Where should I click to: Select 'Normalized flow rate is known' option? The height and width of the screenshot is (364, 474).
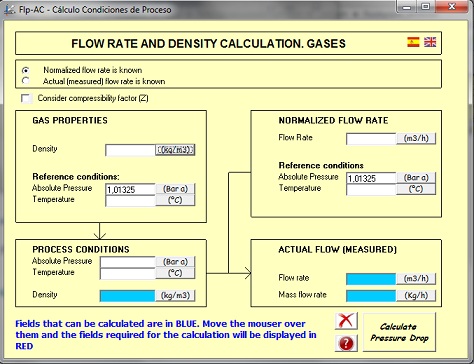(25, 70)
